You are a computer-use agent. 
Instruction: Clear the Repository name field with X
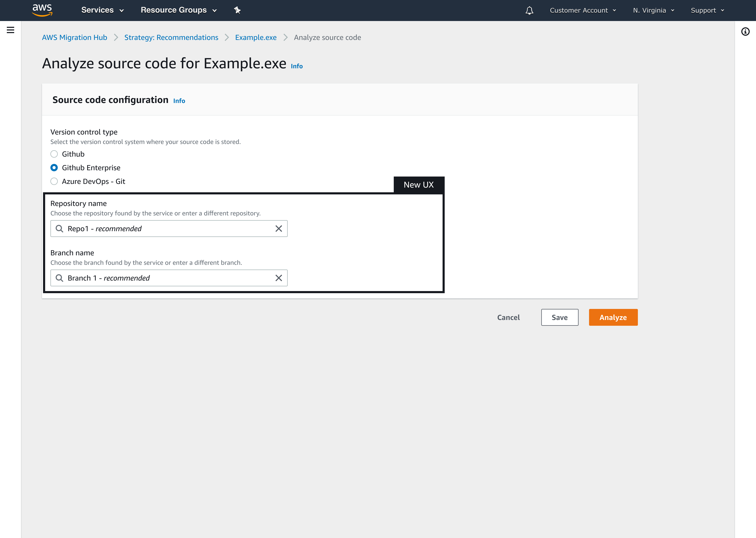279,229
